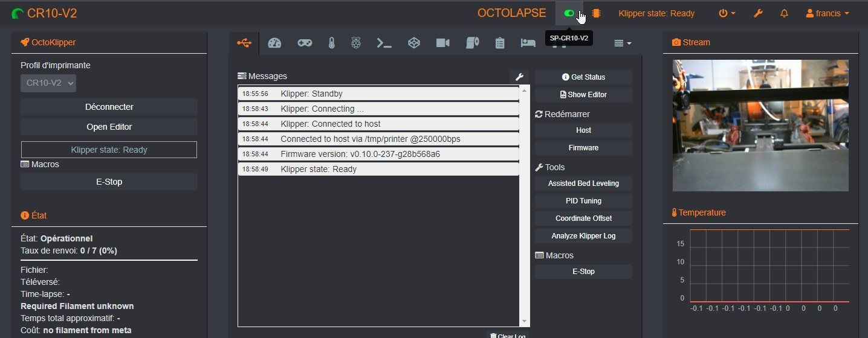Viewport: 868px width, 338px height.
Task: Click the orange chip icon in navbar
Action: [596, 13]
